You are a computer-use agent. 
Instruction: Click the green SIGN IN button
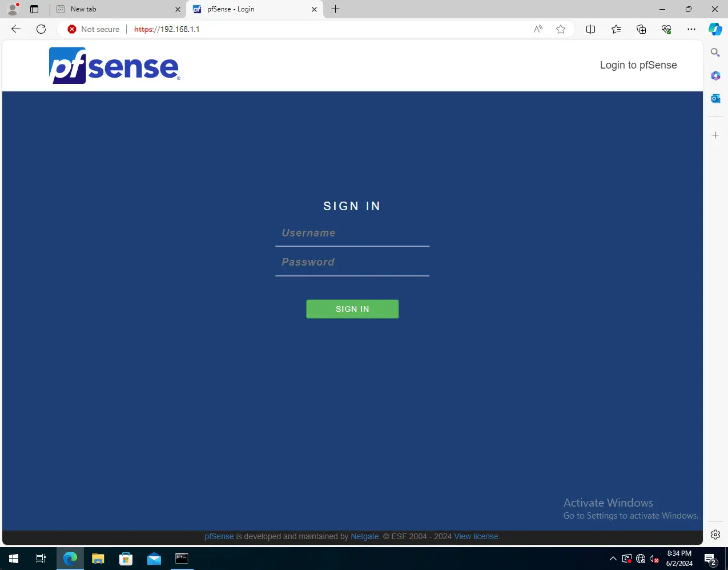coord(352,309)
